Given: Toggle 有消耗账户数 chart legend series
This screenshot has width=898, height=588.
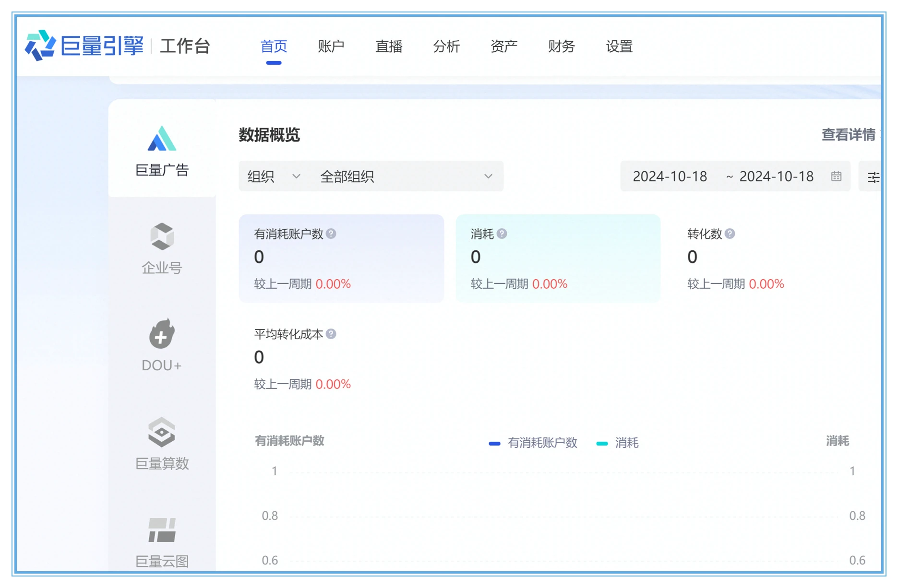Looking at the screenshot, I should point(533,443).
